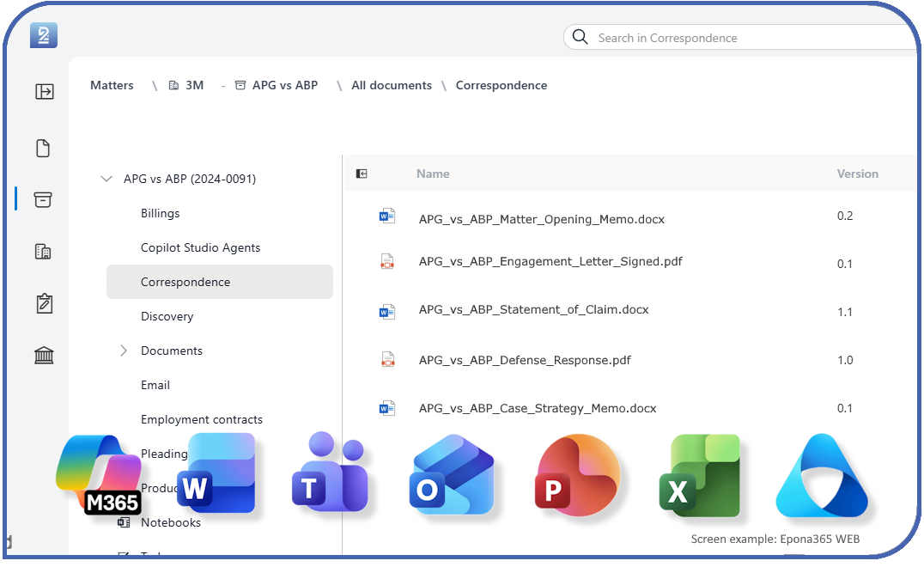Select the Correspondence folder in tree
This screenshot has width=924, height=567.
220,282
